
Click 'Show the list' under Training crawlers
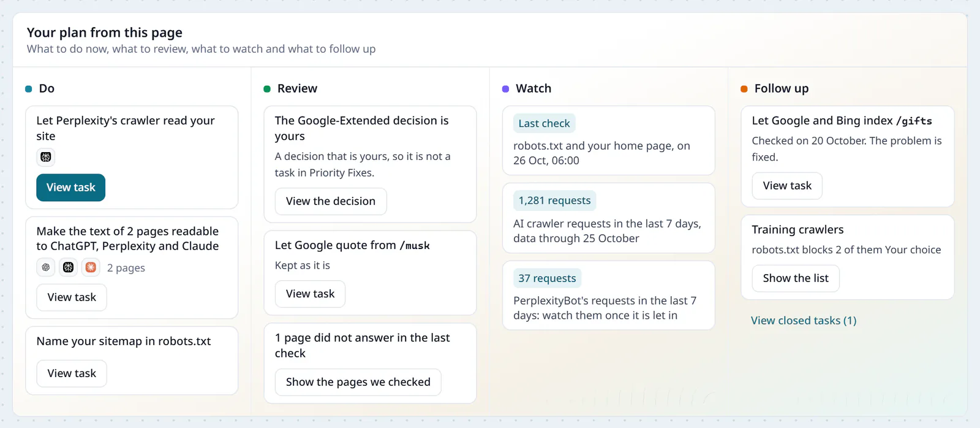click(x=796, y=278)
